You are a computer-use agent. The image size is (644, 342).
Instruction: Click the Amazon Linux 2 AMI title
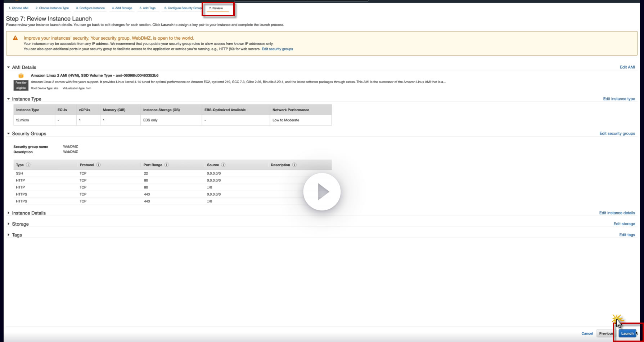pyautogui.click(x=95, y=75)
